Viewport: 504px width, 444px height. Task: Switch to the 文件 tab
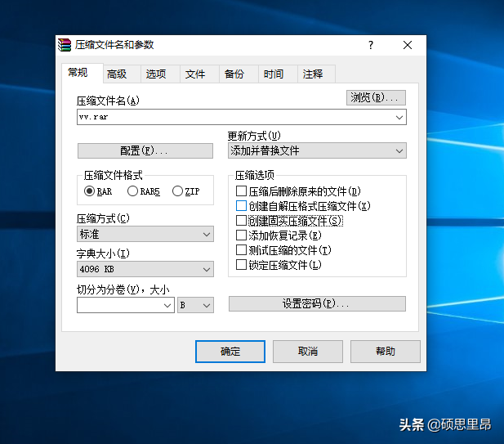195,74
